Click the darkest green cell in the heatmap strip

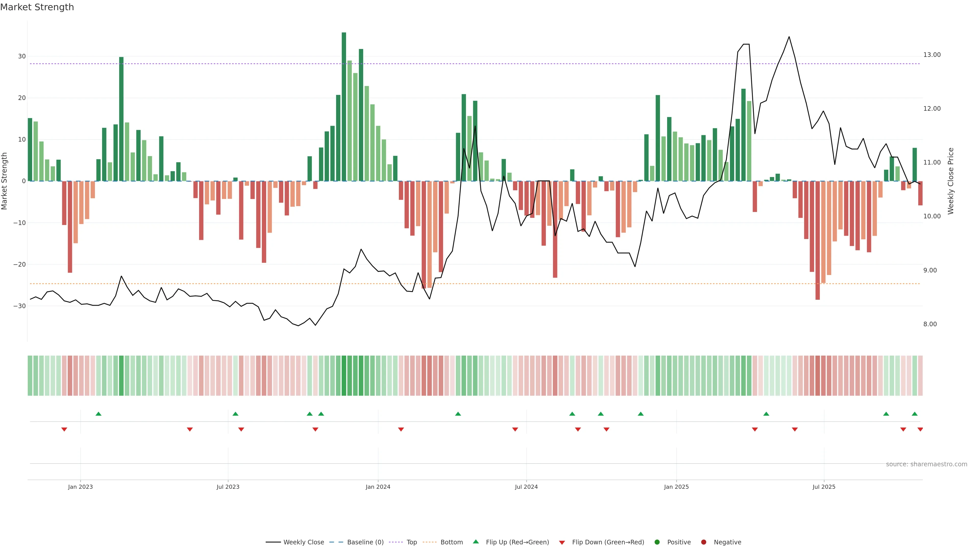(344, 376)
